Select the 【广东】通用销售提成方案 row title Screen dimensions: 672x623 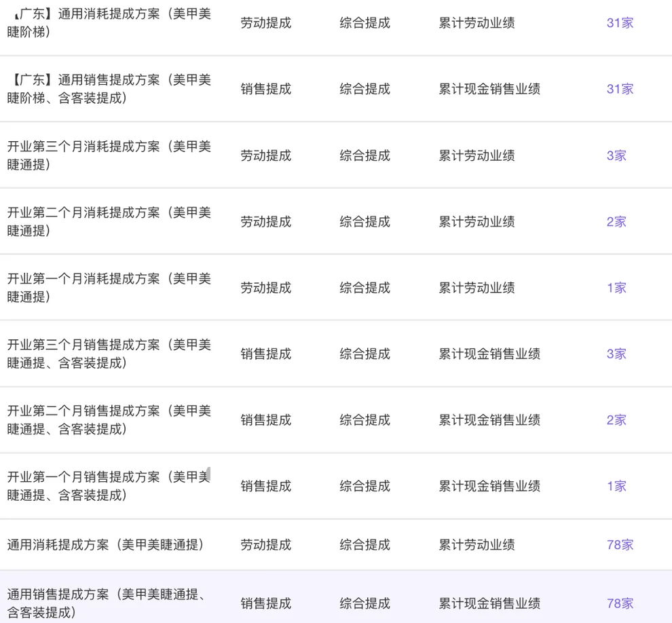point(109,88)
